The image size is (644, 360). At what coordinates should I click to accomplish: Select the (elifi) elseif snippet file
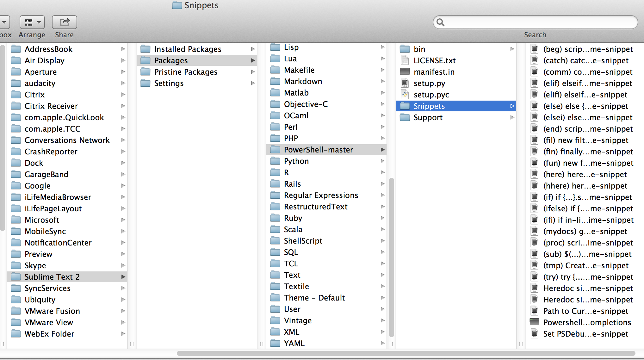pyautogui.click(x=585, y=95)
